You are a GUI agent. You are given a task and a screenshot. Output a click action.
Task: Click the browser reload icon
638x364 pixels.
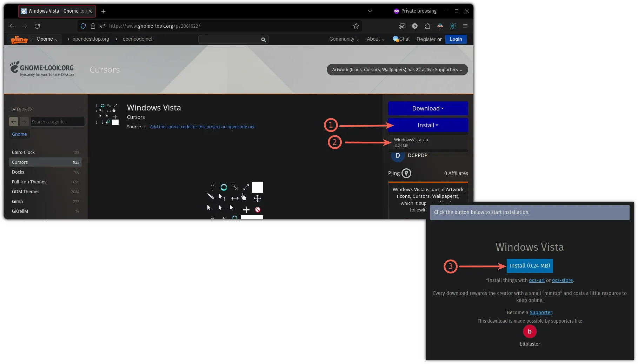coord(37,26)
